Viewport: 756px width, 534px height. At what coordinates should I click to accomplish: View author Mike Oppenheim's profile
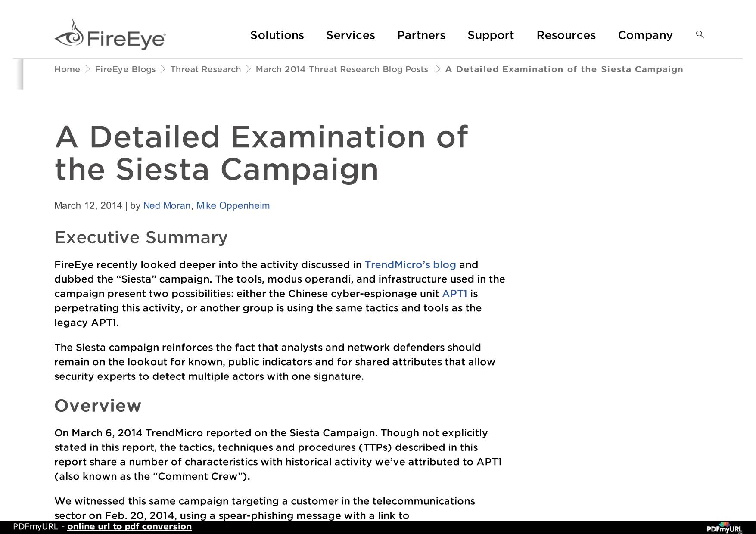233,206
